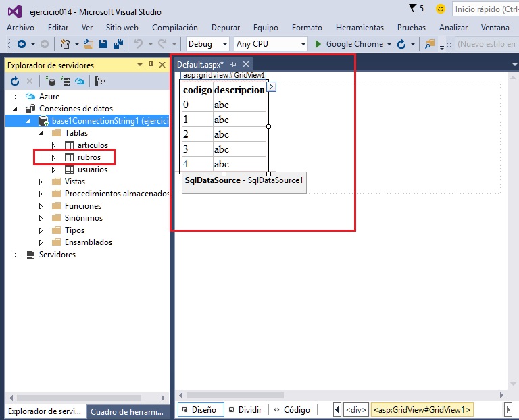Click the Save All double-disk icon

118,44
